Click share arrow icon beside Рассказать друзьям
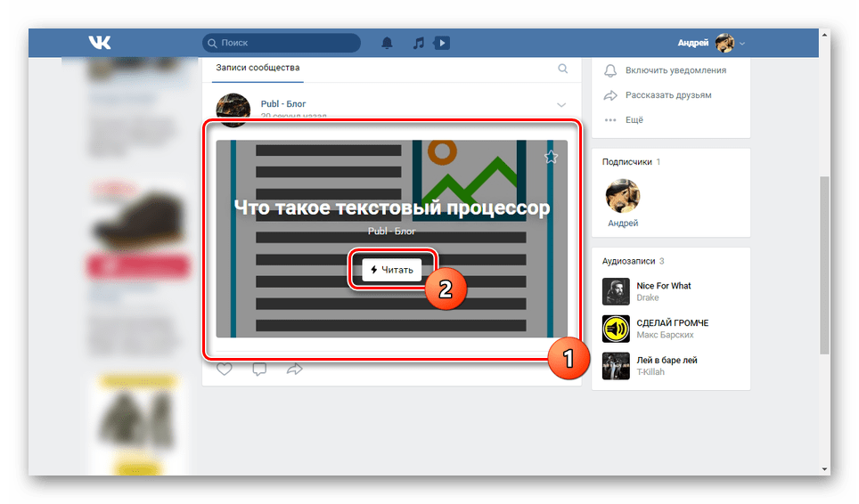The height and width of the screenshot is (504, 859). 610,95
